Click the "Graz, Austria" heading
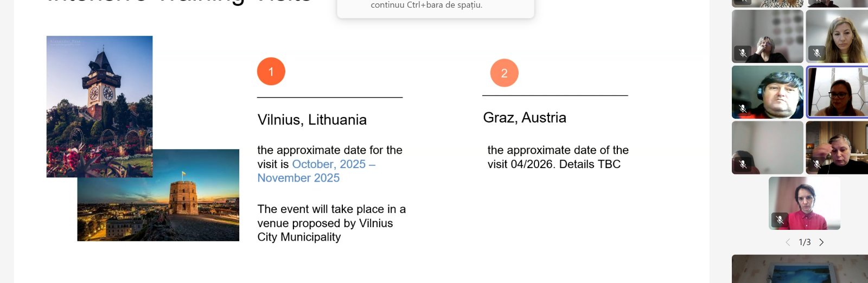The width and height of the screenshot is (868, 283). coord(525,118)
